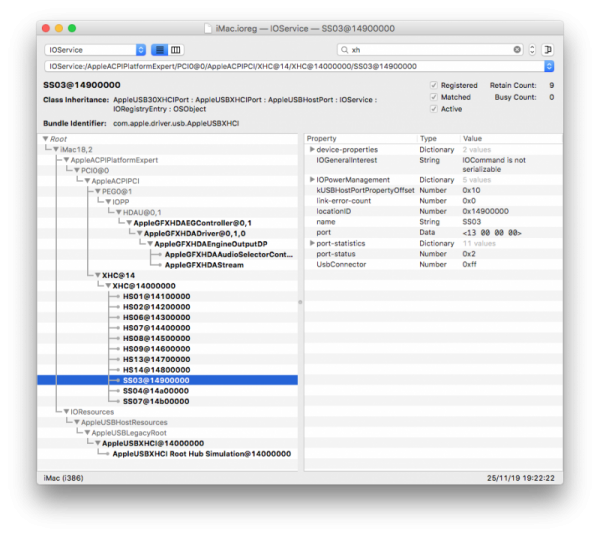Select the IOGeneralInterest property row
The width and height of the screenshot is (600, 537).
point(434,165)
